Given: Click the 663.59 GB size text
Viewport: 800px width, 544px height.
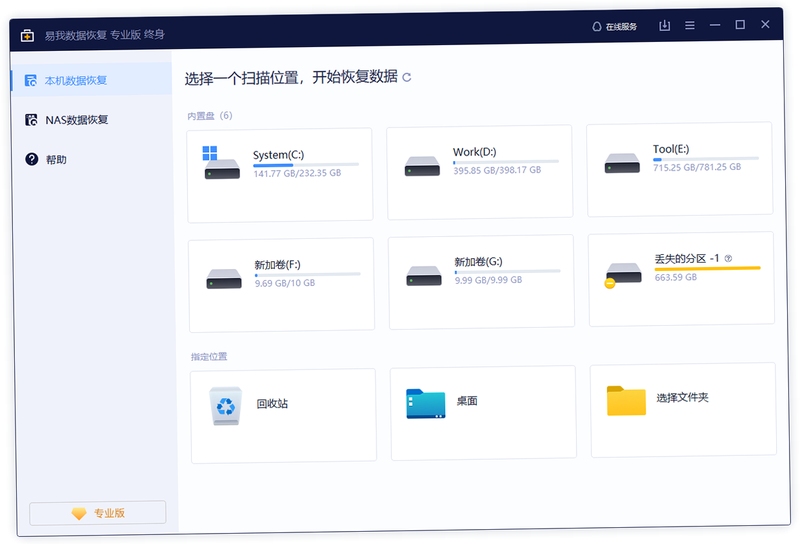Looking at the screenshot, I should tap(676, 277).
